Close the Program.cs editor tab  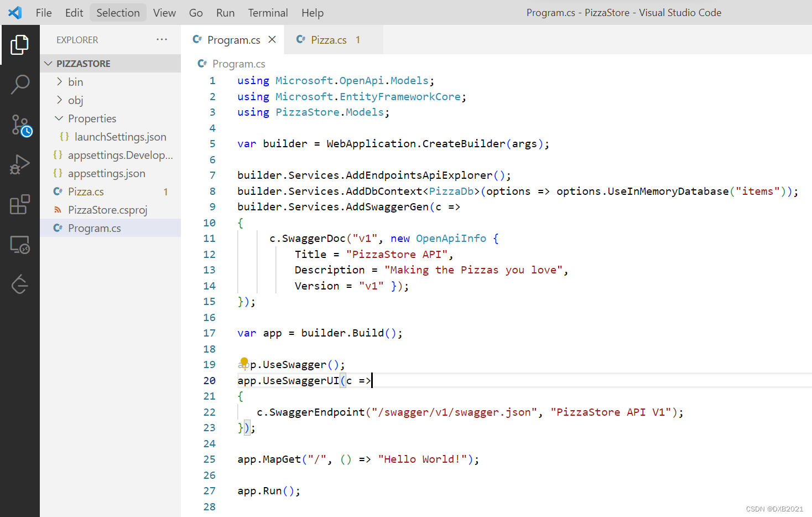[x=272, y=39]
